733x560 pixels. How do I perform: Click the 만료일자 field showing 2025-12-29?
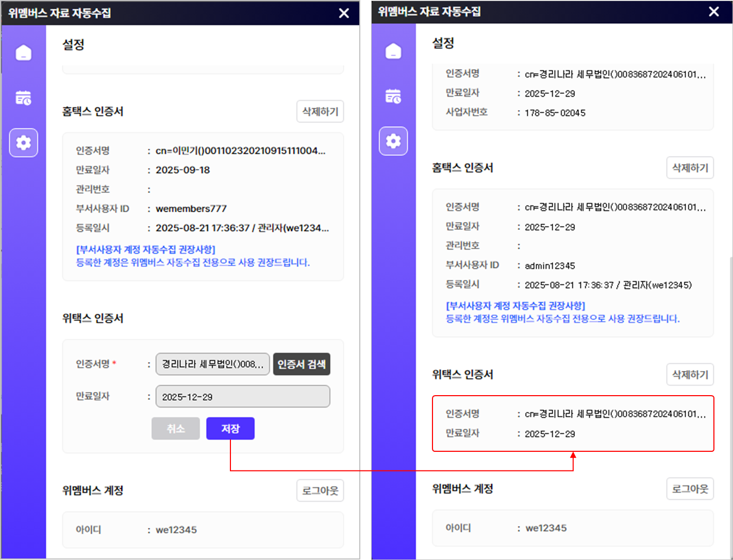[x=243, y=397]
